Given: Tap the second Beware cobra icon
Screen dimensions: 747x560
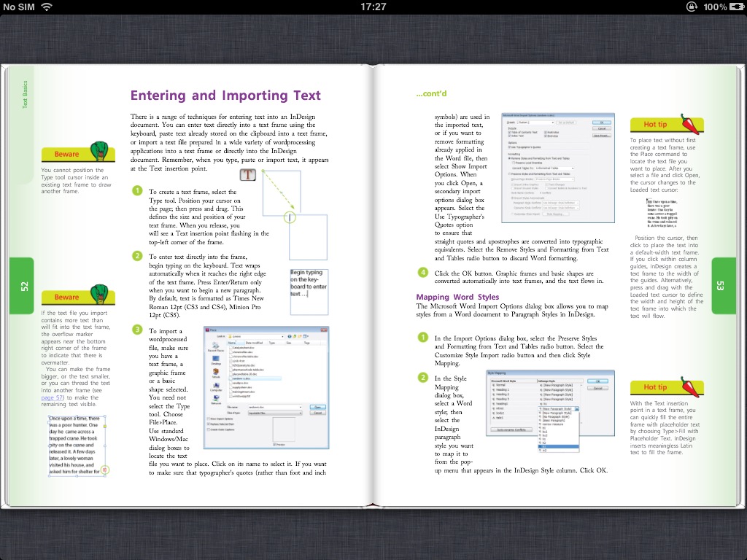Looking at the screenshot, I should point(101,295).
